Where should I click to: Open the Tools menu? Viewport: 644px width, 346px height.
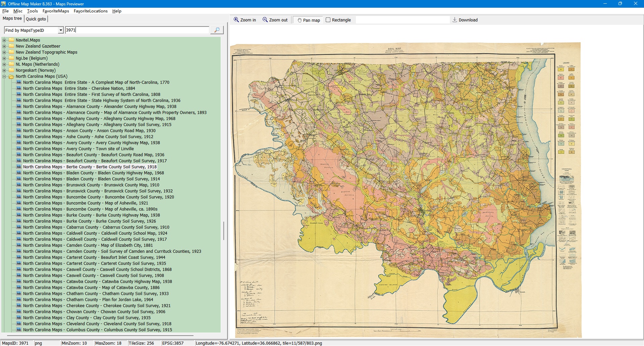click(x=32, y=11)
